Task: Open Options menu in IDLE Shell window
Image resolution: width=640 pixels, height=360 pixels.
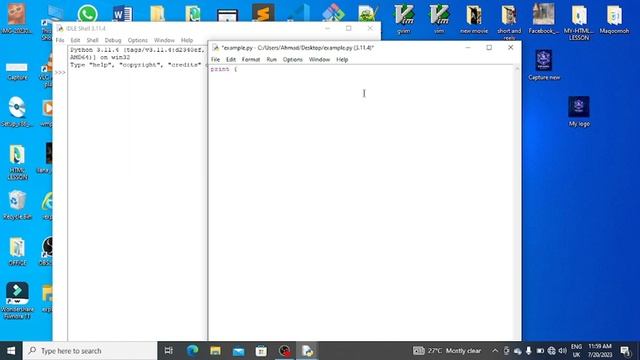Action: click(138, 40)
